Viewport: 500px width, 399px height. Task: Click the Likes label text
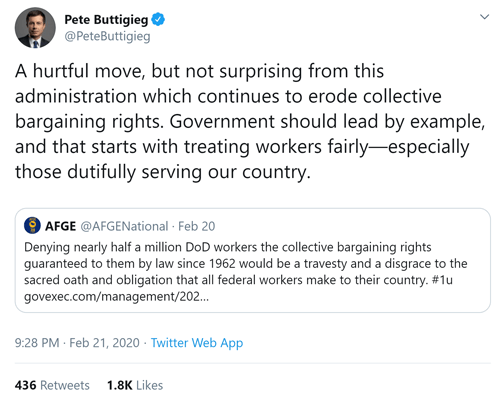(149, 385)
